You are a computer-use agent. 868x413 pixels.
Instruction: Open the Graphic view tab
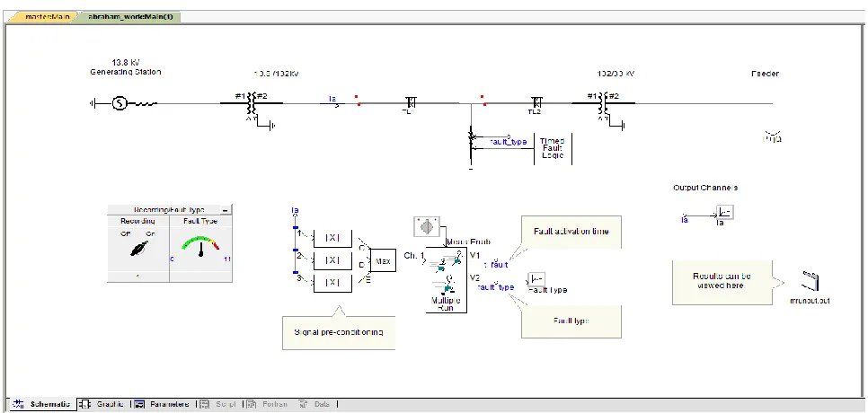(103, 404)
